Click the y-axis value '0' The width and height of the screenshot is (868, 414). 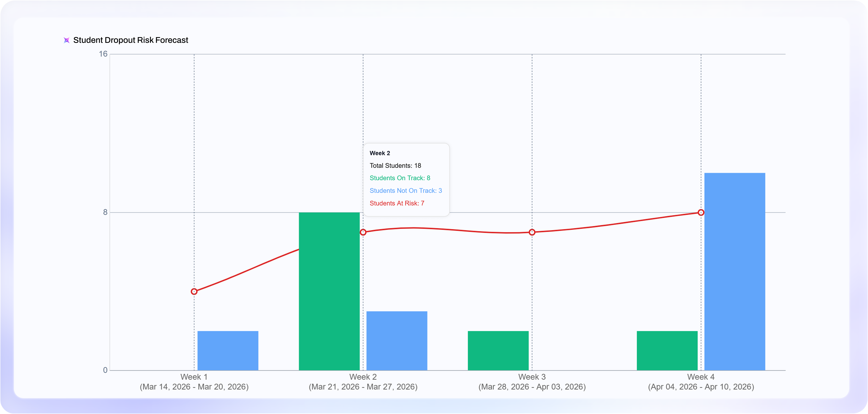105,370
